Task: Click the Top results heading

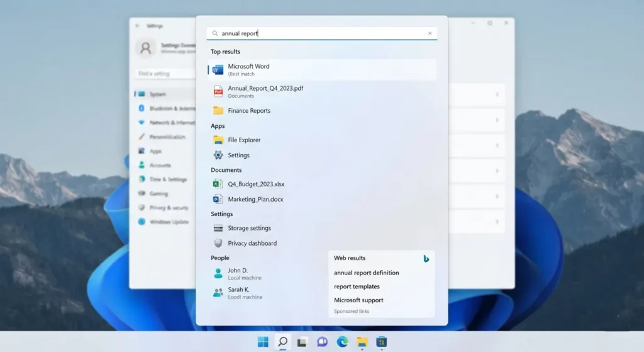Action: [x=226, y=52]
